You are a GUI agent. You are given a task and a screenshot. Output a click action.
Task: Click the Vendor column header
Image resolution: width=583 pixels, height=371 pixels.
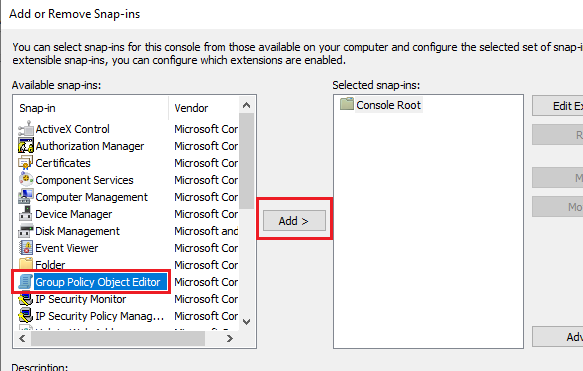pyautogui.click(x=204, y=108)
